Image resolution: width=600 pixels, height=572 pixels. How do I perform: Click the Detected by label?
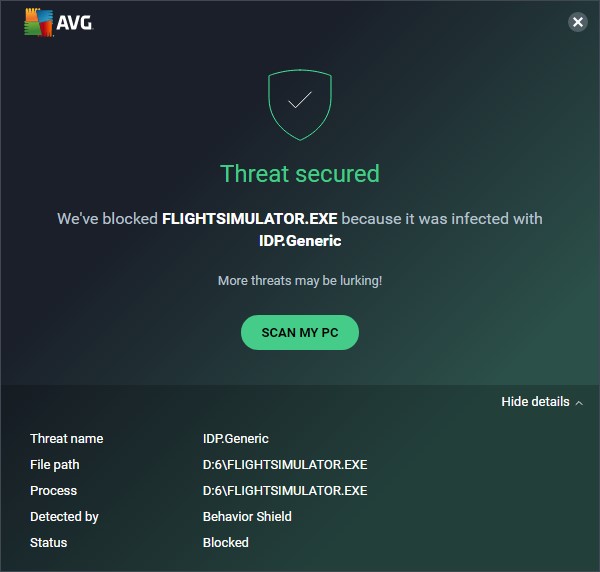64,517
